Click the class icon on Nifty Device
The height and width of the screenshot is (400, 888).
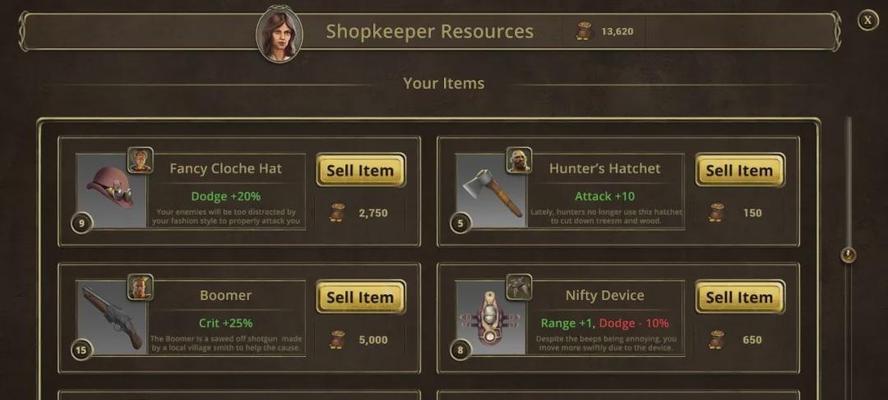coord(519,287)
